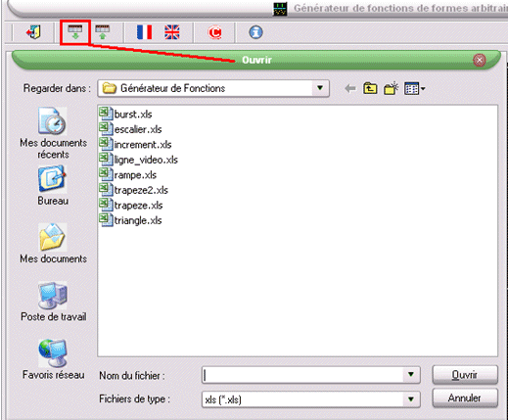Go up one folder level icon

coord(370,88)
